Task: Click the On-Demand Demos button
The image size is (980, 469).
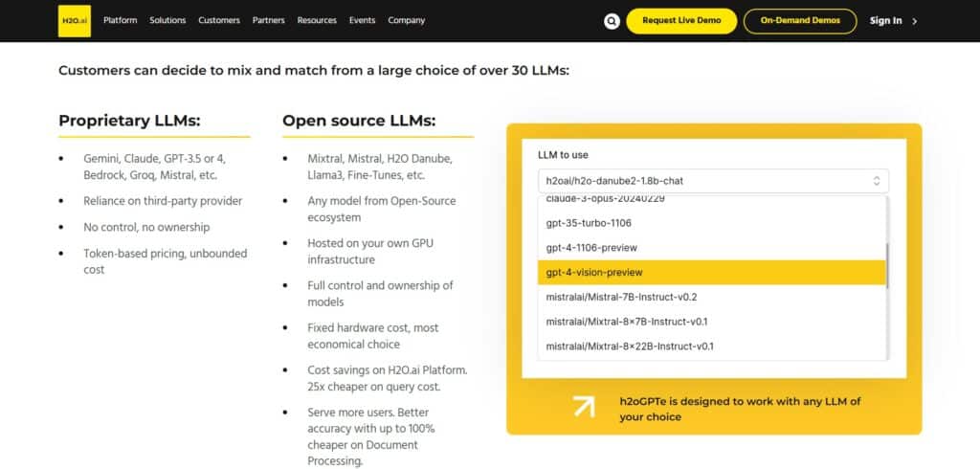Action: [800, 21]
